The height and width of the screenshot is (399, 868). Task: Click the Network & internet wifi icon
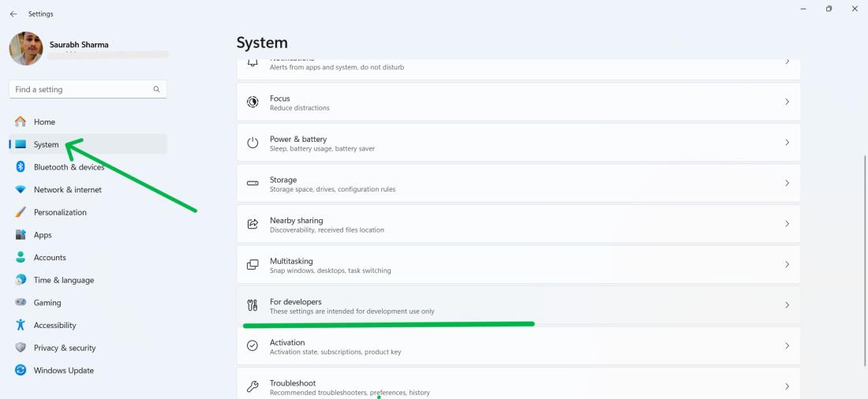21,190
